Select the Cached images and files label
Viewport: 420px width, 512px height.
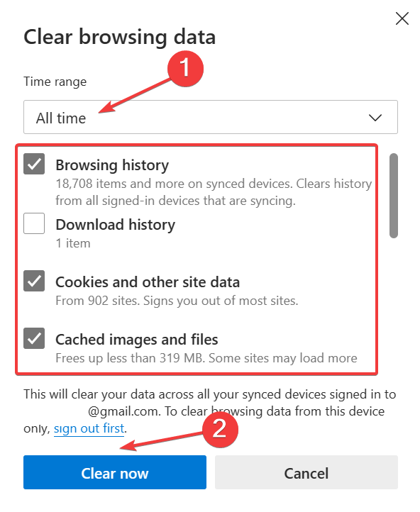pyautogui.click(x=137, y=340)
